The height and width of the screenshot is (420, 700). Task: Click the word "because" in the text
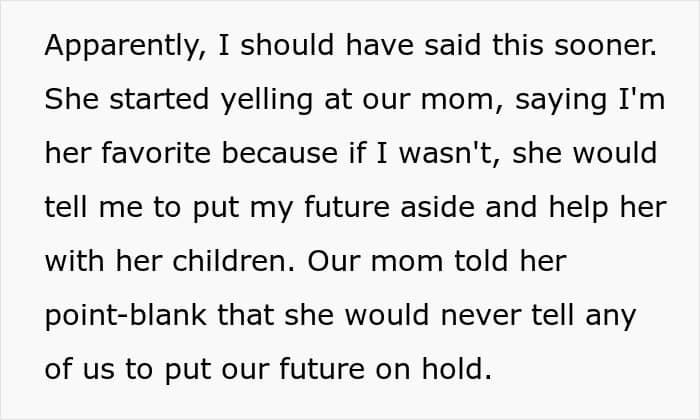pyautogui.click(x=279, y=153)
